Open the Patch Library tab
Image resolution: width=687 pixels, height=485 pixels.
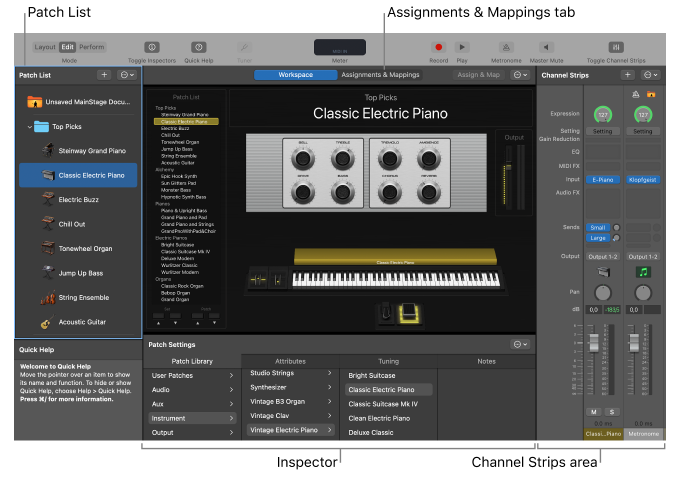pos(192,361)
